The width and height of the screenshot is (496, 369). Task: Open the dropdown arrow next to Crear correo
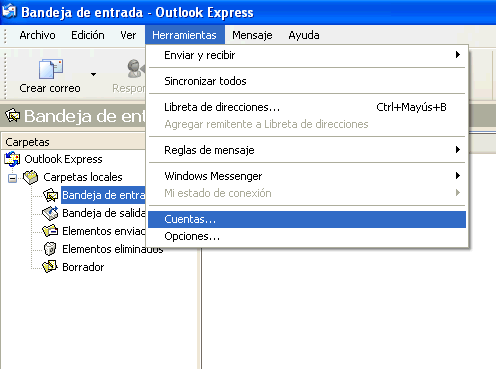point(94,74)
